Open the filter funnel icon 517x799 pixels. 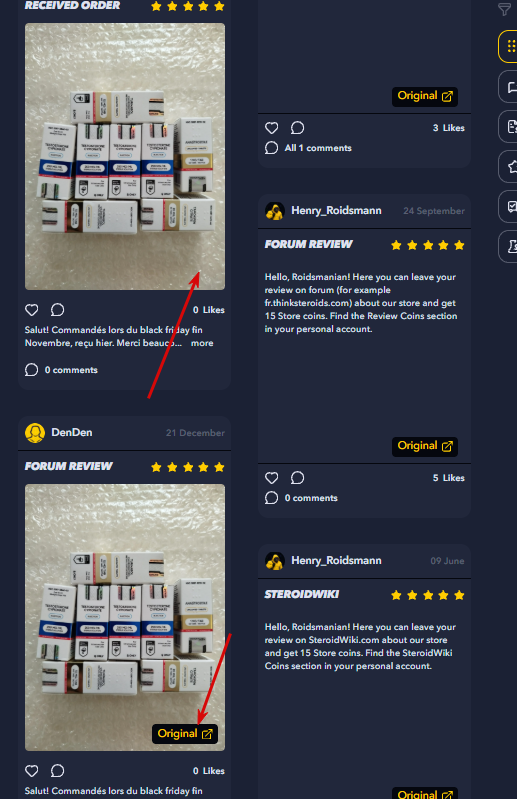coord(504,9)
